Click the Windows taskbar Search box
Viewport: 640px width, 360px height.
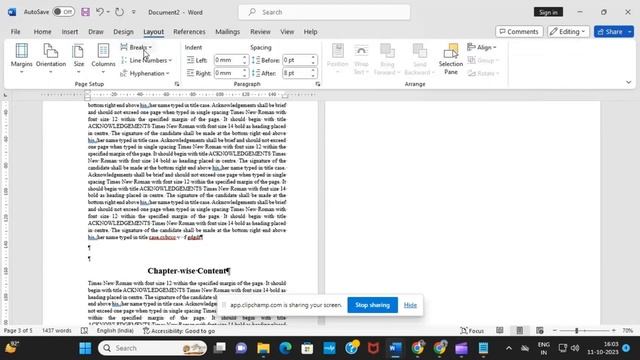pos(153,348)
